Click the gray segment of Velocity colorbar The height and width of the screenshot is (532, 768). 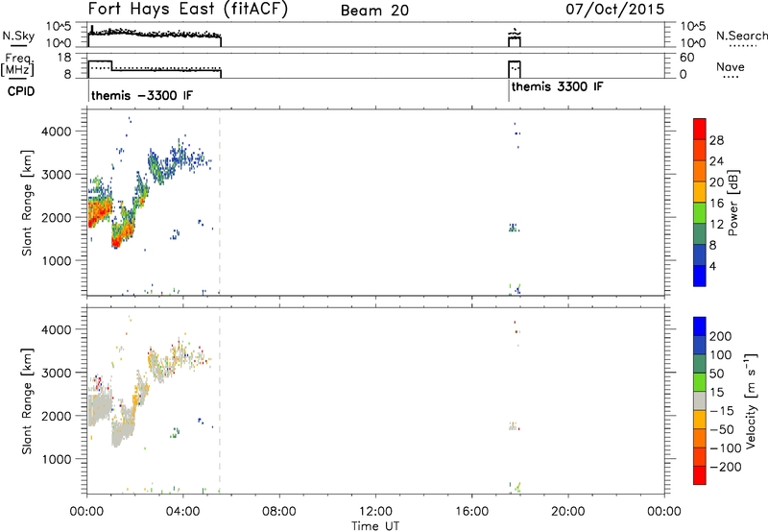coord(700,401)
